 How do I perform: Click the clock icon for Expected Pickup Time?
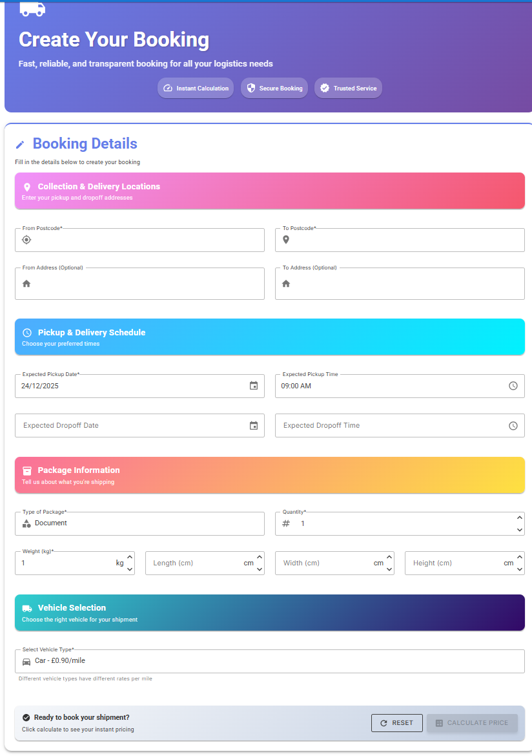513,386
